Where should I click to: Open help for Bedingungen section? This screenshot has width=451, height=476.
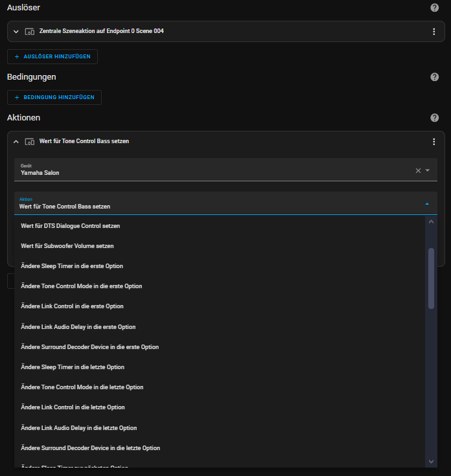click(x=434, y=77)
